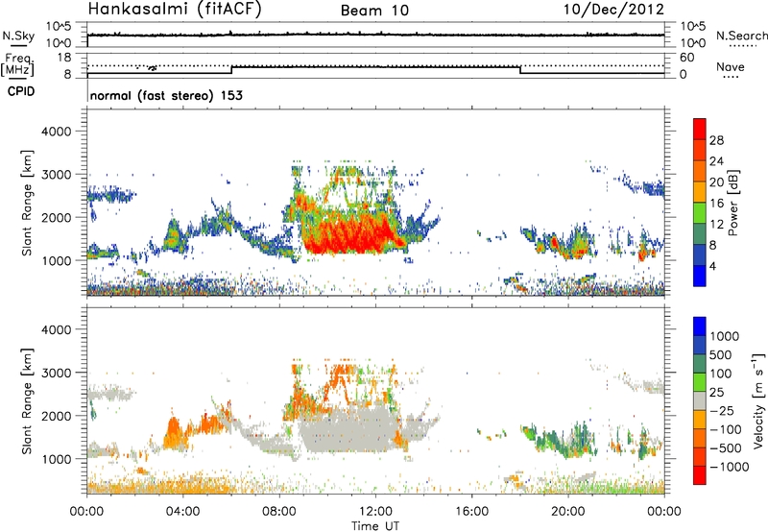This screenshot has height=532, width=768.
Task: Click the "N.Sky" legend label
Action: [x=18, y=36]
